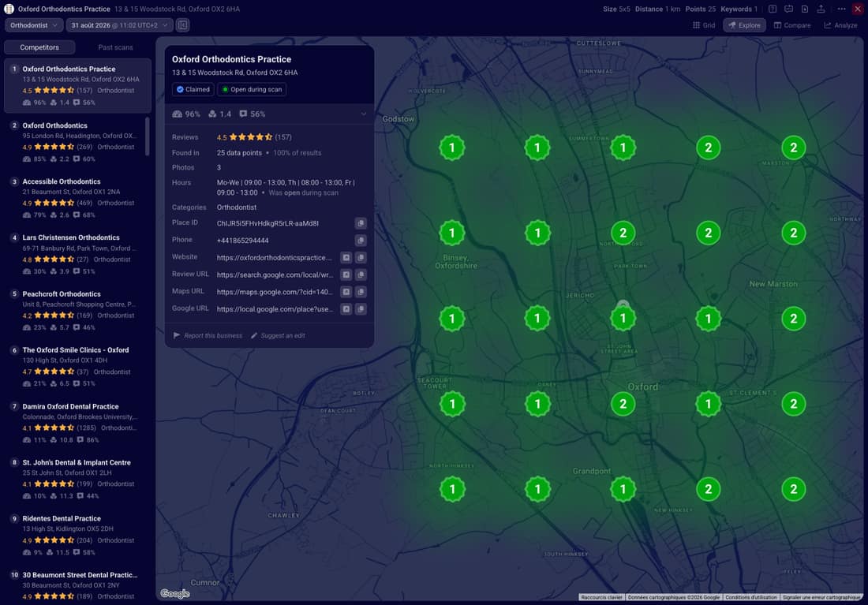This screenshot has height=605, width=868.
Task: Switch to Analyze view mode
Action: click(840, 25)
